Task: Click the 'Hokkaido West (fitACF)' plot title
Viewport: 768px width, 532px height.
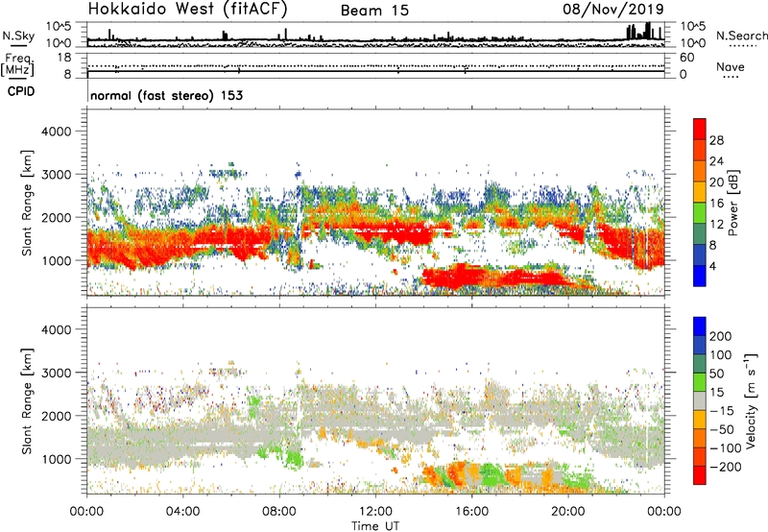Action: pos(187,10)
